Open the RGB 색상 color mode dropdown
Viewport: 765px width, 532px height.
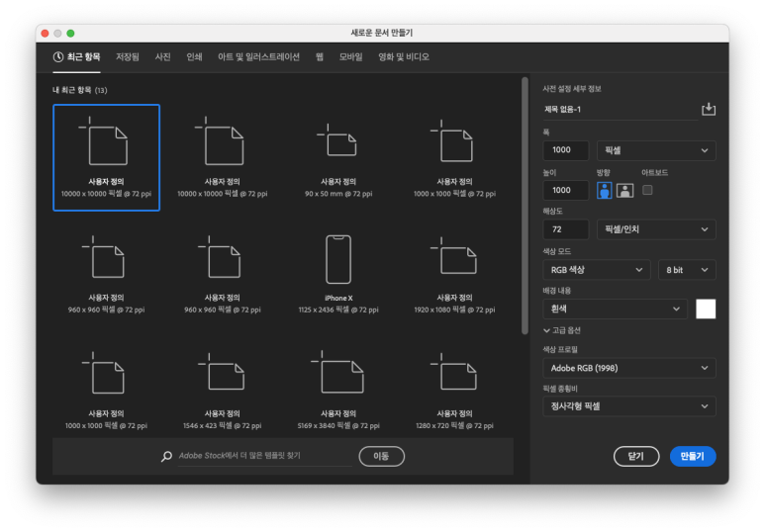597,270
